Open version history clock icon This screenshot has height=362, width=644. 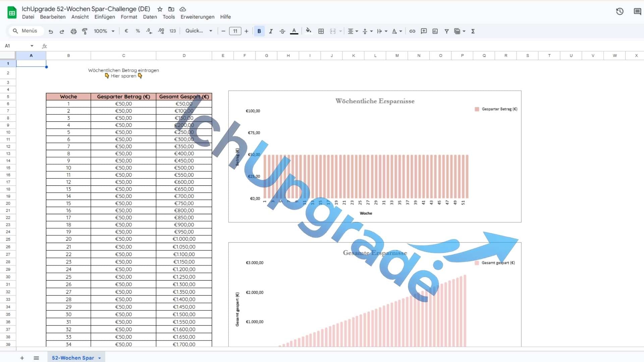pos(620,12)
